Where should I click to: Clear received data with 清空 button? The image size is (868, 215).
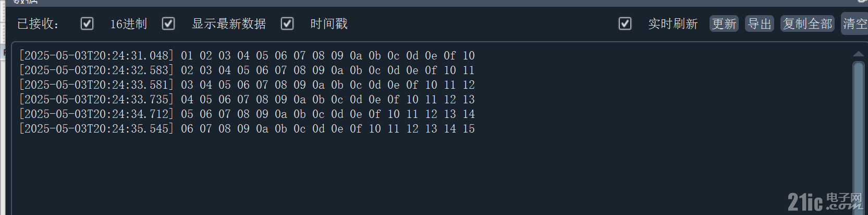point(855,24)
